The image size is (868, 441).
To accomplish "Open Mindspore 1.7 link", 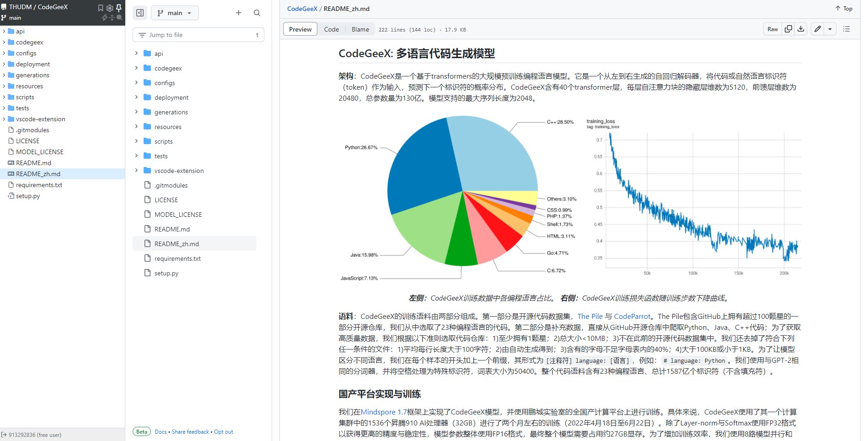I will (384, 412).
